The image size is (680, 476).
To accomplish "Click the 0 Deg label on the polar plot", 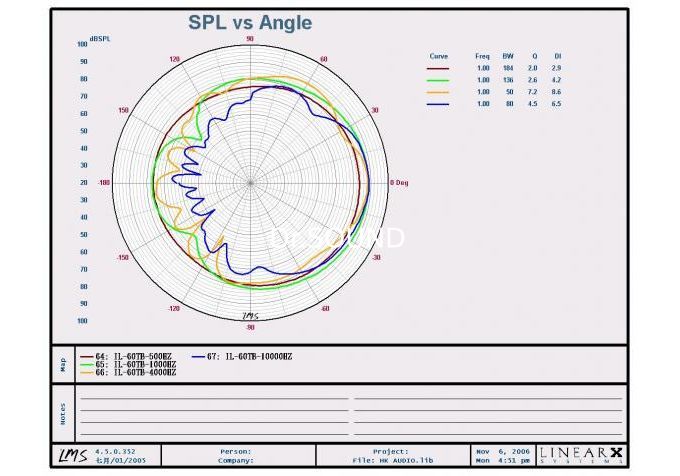I will coord(397,183).
